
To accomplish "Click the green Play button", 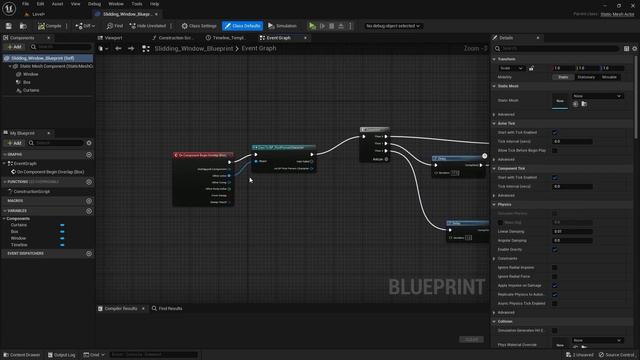I will 312,26.
